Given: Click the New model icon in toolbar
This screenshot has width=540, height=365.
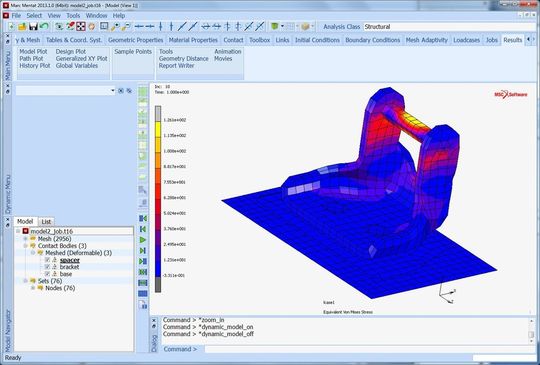Looking at the screenshot, I should pos(12,26).
